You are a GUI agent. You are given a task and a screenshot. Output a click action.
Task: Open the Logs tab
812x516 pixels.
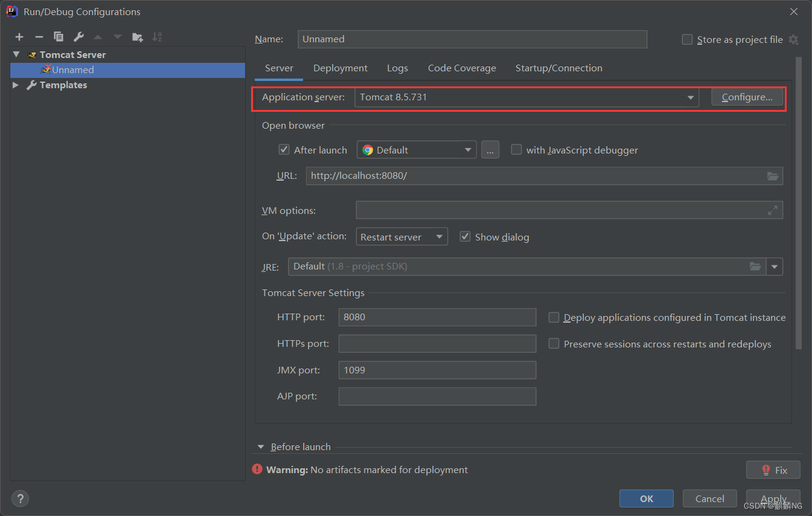[397, 68]
